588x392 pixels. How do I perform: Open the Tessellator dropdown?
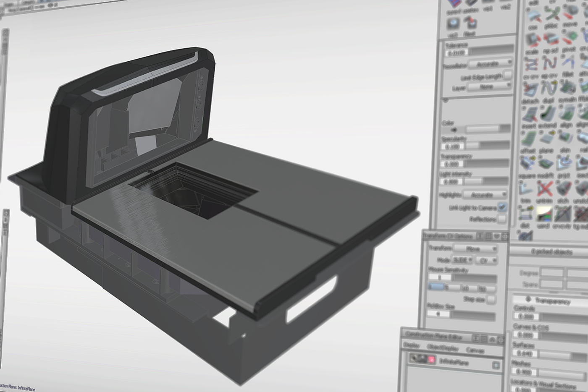click(x=490, y=64)
